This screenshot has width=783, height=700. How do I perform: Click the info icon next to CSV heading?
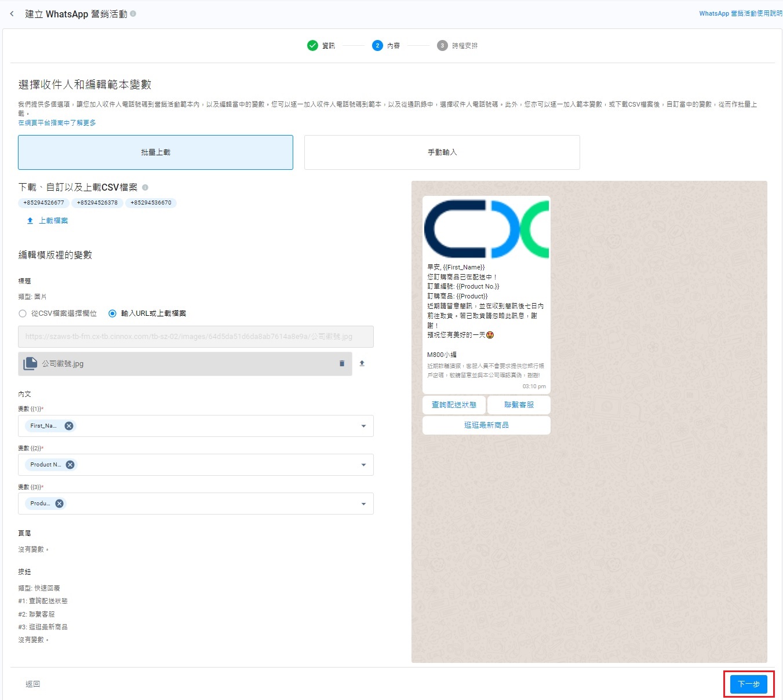tap(145, 187)
